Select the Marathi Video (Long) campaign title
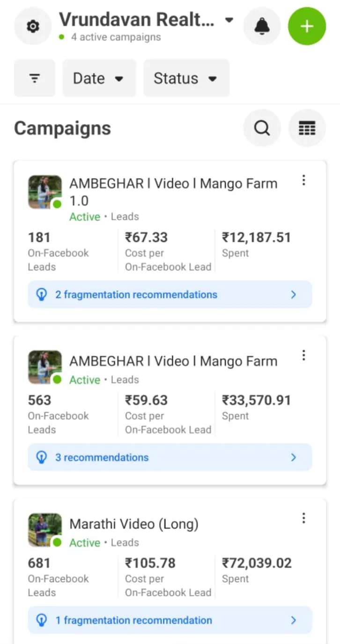The width and height of the screenshot is (340, 644). (134, 524)
